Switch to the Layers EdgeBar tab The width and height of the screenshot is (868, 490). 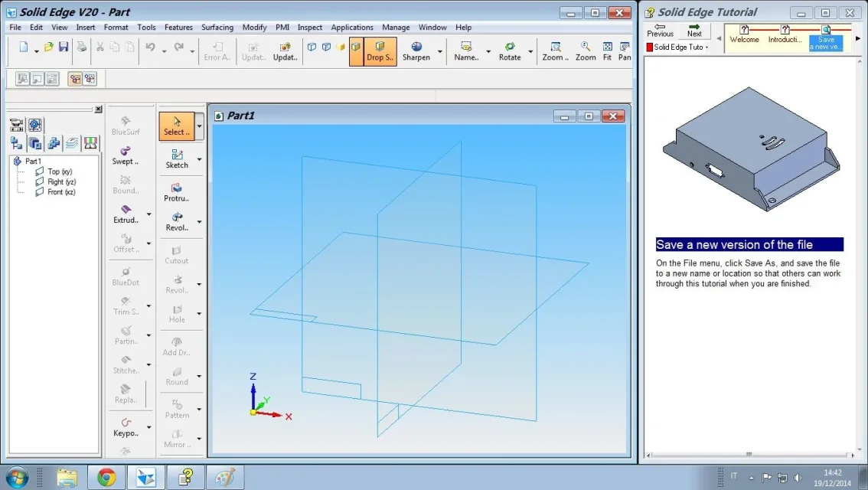click(72, 143)
